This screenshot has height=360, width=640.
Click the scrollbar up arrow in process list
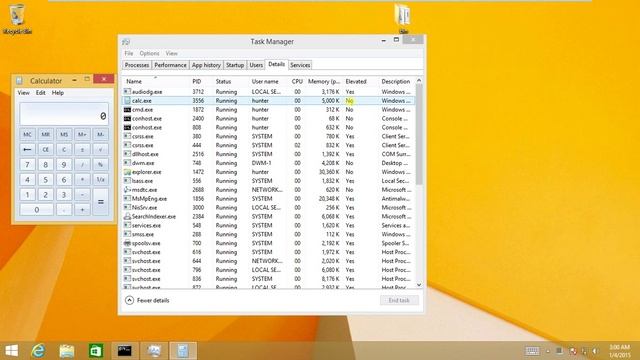coord(419,80)
